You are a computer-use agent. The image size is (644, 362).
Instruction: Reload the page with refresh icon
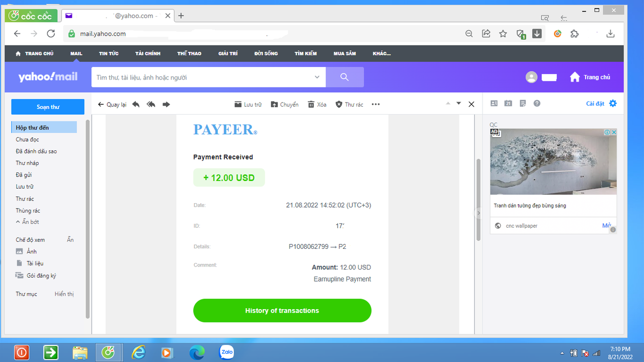point(51,34)
